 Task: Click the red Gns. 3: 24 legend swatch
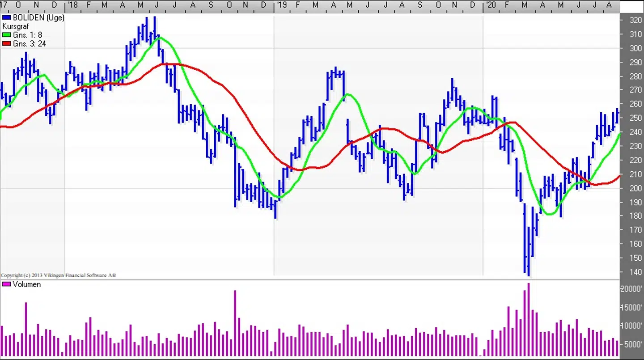(x=7, y=44)
